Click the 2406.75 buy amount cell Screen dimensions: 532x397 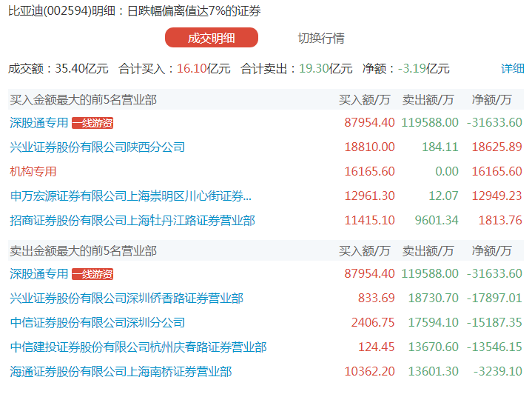373,323
